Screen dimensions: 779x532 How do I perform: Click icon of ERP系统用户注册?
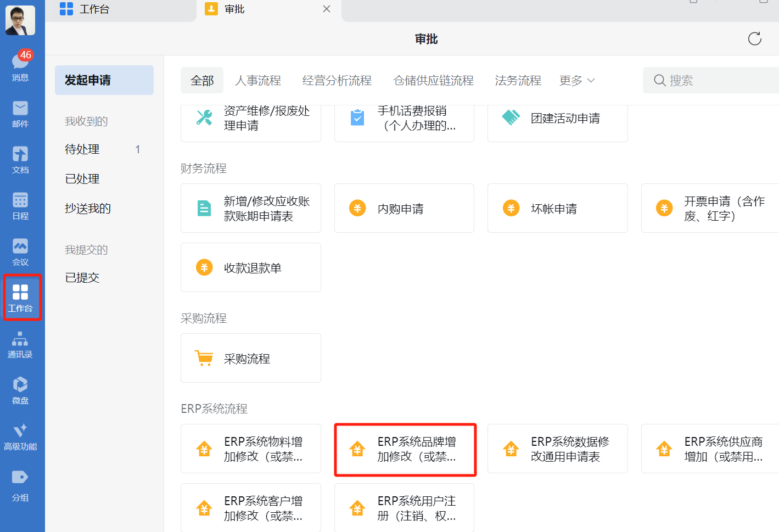(357, 508)
